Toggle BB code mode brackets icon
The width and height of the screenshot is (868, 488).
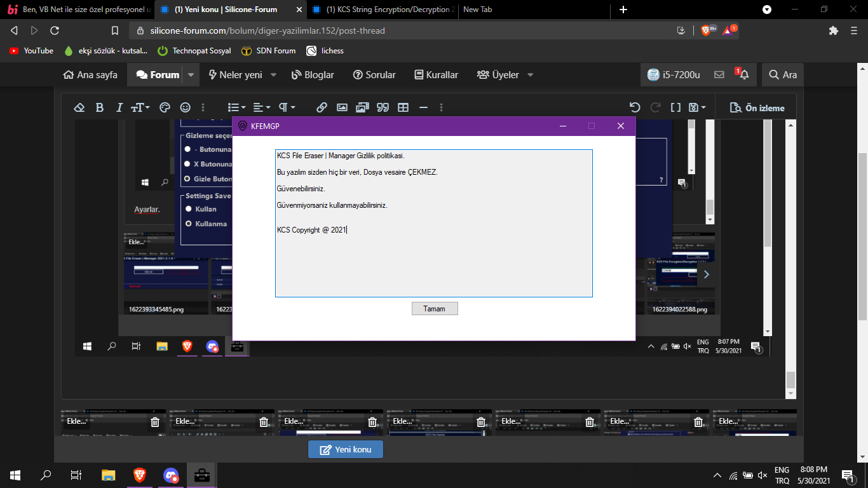pos(676,107)
